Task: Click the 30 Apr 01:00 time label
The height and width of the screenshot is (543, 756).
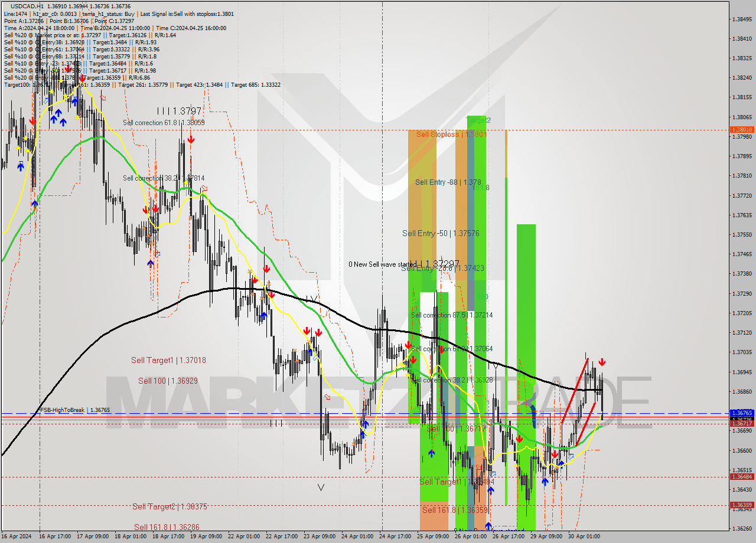Action: pyautogui.click(x=584, y=537)
